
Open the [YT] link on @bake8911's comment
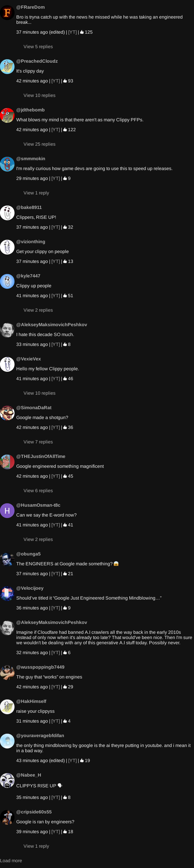(x=56, y=227)
